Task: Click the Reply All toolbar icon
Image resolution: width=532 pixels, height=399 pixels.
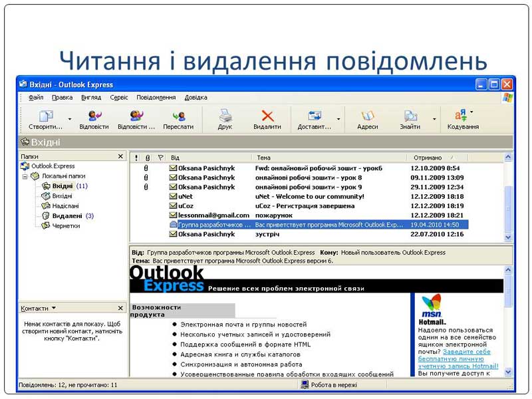Action: click(x=136, y=116)
